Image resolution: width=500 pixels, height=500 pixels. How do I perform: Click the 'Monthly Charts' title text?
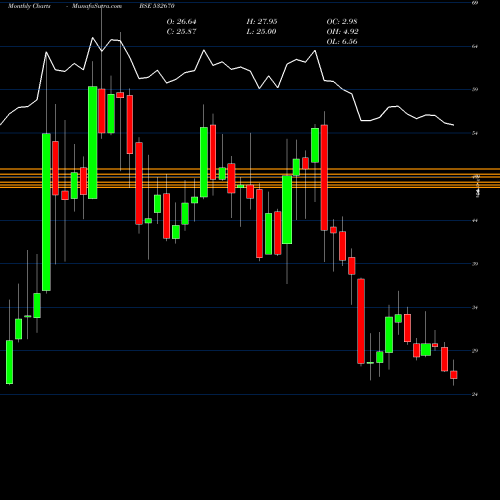click(29, 6)
